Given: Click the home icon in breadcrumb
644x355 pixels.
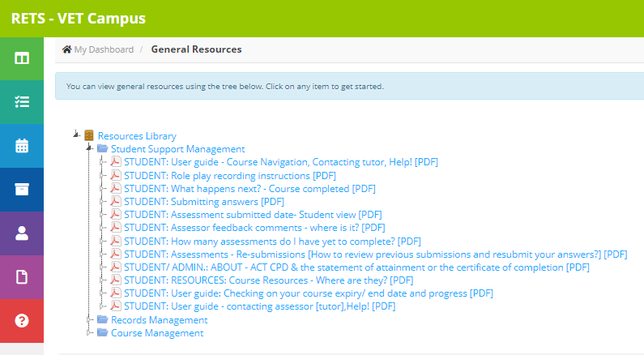Looking at the screenshot, I should 67,49.
